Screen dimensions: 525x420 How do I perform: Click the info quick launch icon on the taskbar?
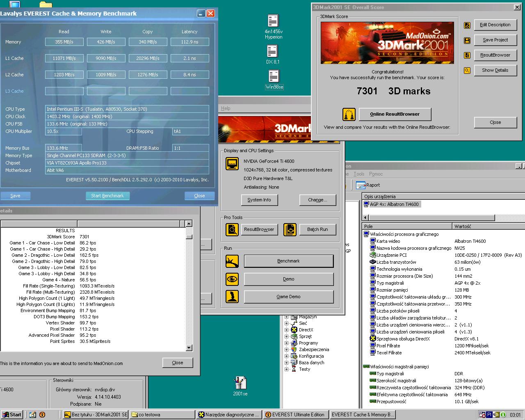click(42, 415)
